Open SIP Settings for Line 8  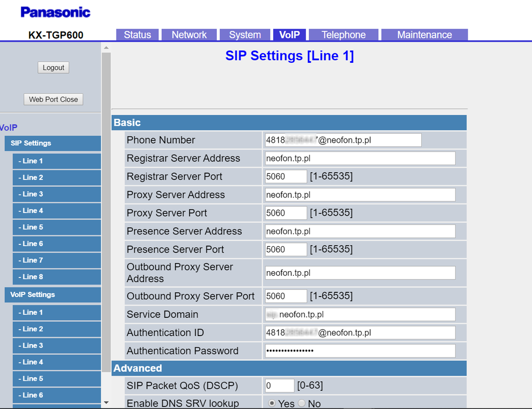[56, 277]
